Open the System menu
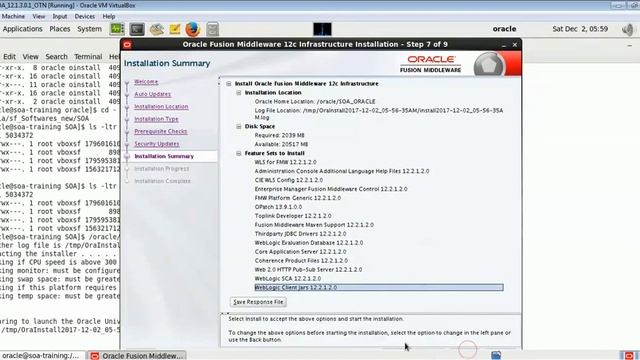This screenshot has height=360, width=640. (x=89, y=29)
